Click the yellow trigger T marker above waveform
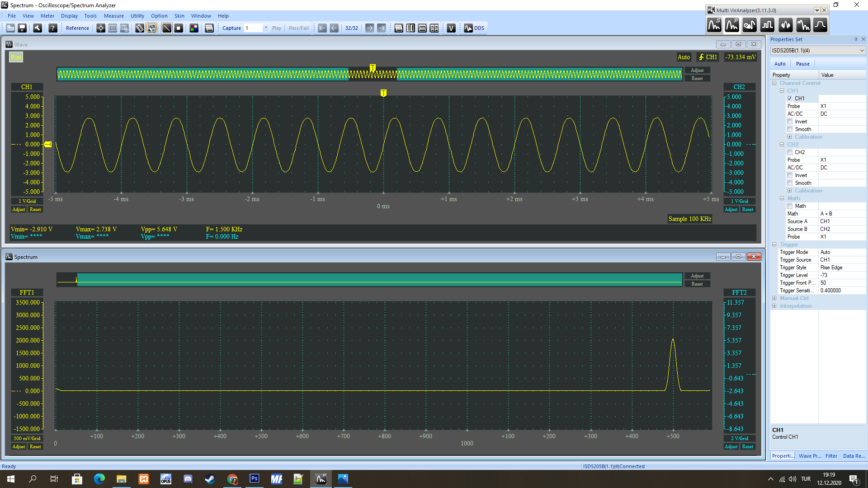 point(383,93)
